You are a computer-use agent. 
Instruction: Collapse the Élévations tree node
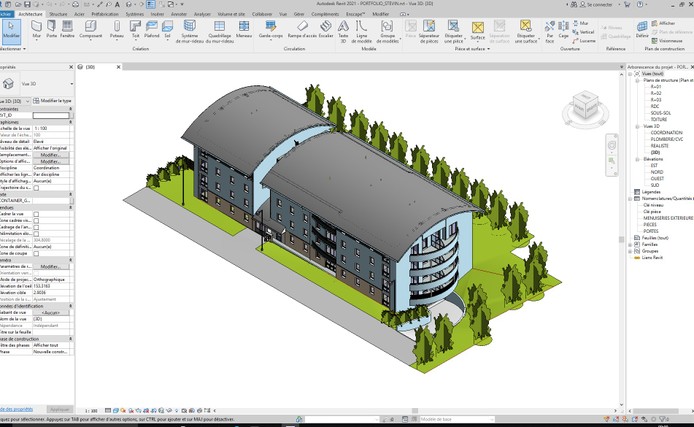tap(639, 159)
